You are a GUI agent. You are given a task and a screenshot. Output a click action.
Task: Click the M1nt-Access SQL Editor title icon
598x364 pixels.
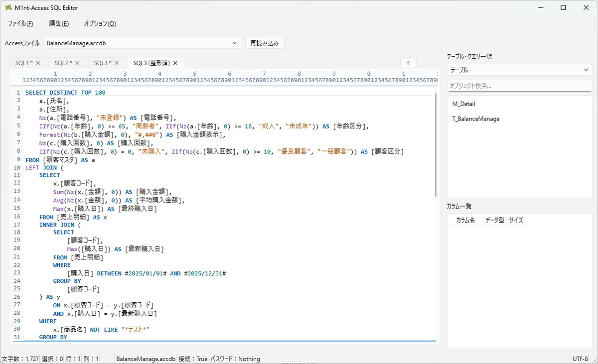pyautogui.click(x=8, y=8)
